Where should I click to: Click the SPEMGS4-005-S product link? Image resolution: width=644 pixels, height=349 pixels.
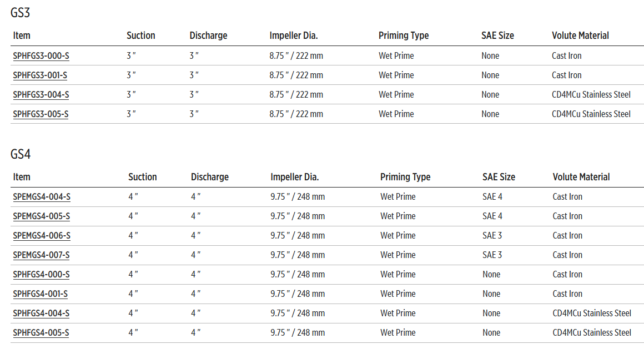tap(42, 216)
